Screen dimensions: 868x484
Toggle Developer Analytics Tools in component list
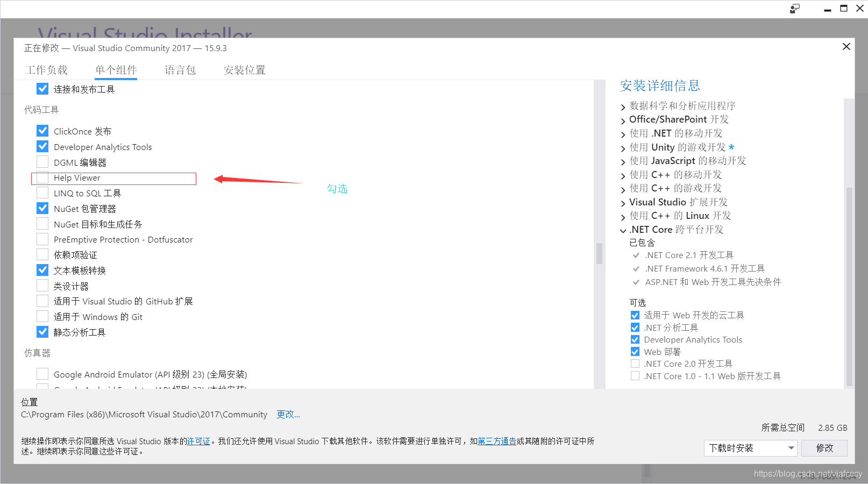pos(42,146)
